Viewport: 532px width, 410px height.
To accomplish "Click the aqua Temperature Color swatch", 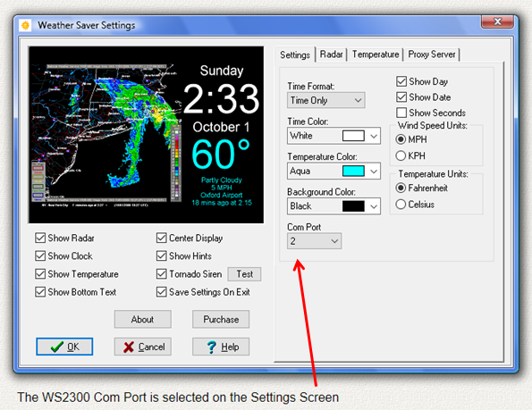I will point(353,172).
